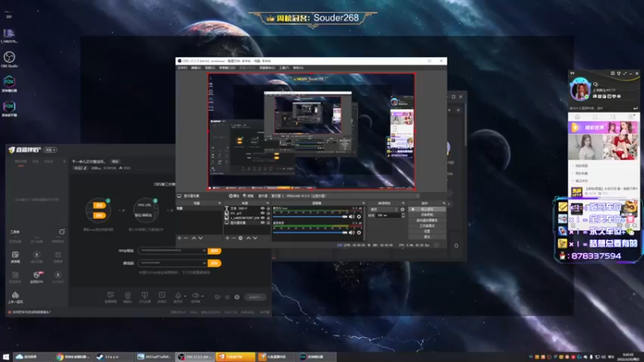Open the mode dropdown beside streaming companion logo
The image size is (644, 362).
click(51, 150)
